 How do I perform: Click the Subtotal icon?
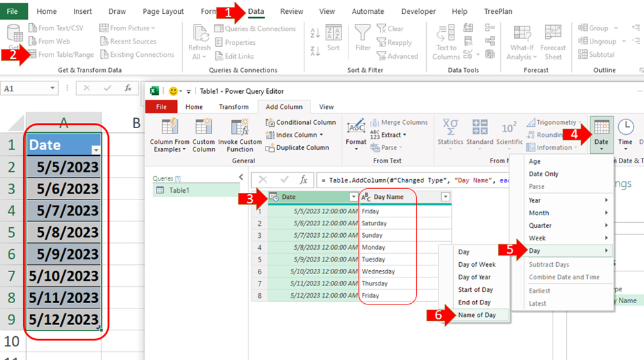583,54
